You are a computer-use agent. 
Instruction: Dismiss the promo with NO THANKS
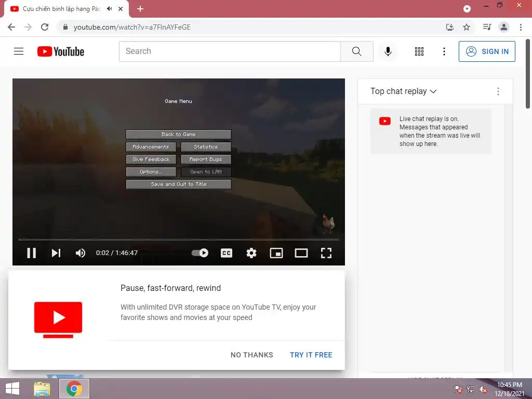pyautogui.click(x=252, y=355)
